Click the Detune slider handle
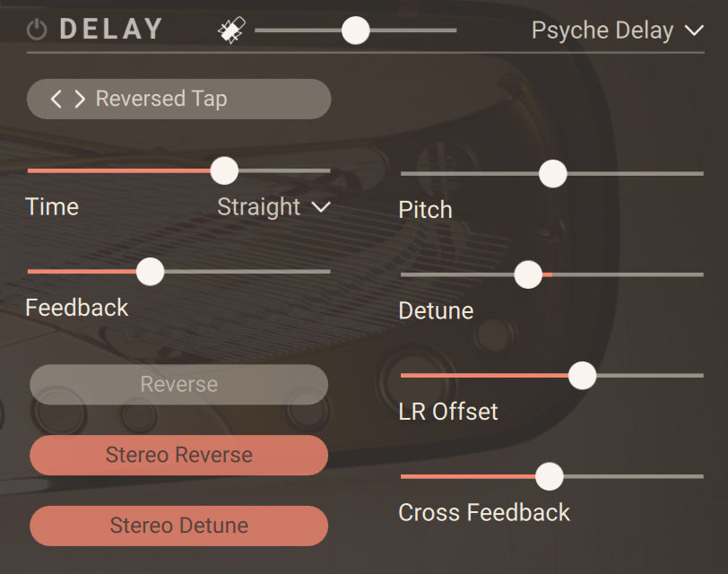 (529, 274)
